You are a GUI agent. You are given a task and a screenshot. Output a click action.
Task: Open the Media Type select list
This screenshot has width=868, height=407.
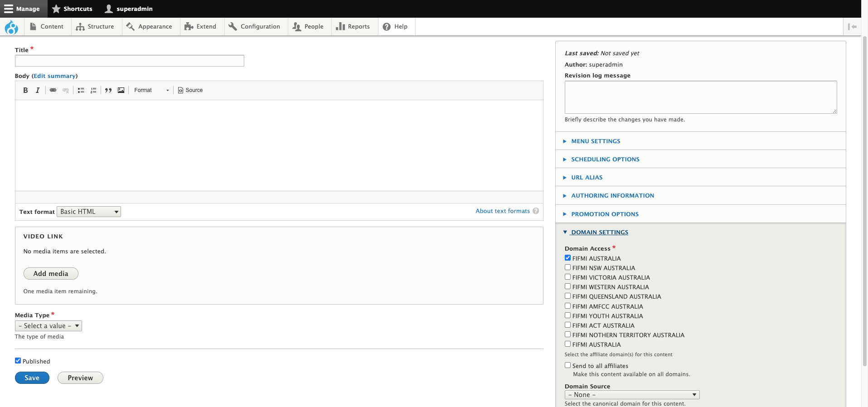(48, 326)
